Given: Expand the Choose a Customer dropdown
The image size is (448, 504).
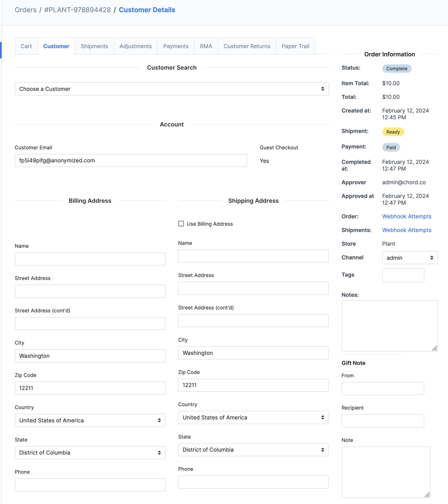Looking at the screenshot, I should coord(172,89).
